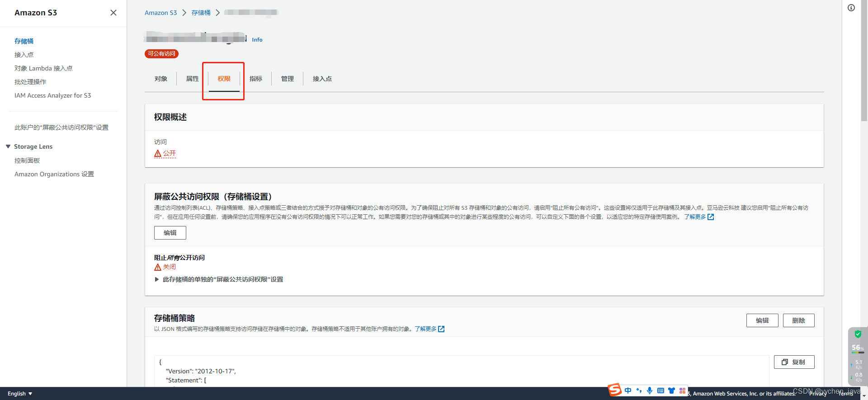The height and width of the screenshot is (400, 868).
Task: Click 删除 button for bucket policy
Action: pos(799,320)
